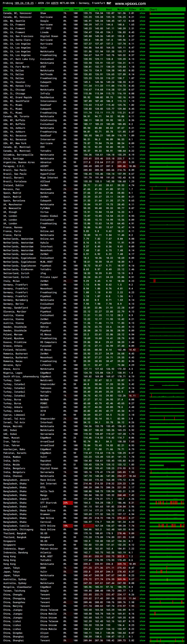Select the 19% loss cell for CCTV Online

coord(68,526)
